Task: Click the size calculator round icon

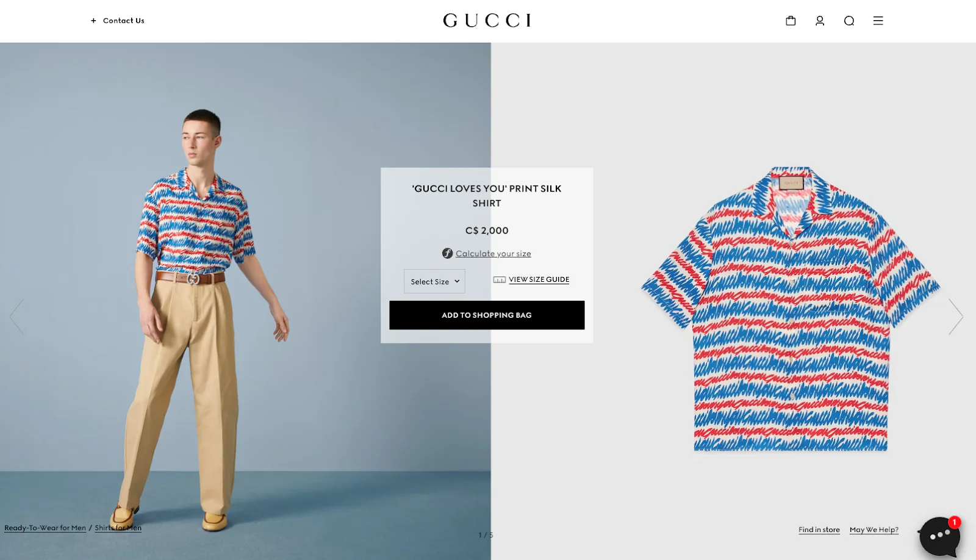Action: [448, 253]
